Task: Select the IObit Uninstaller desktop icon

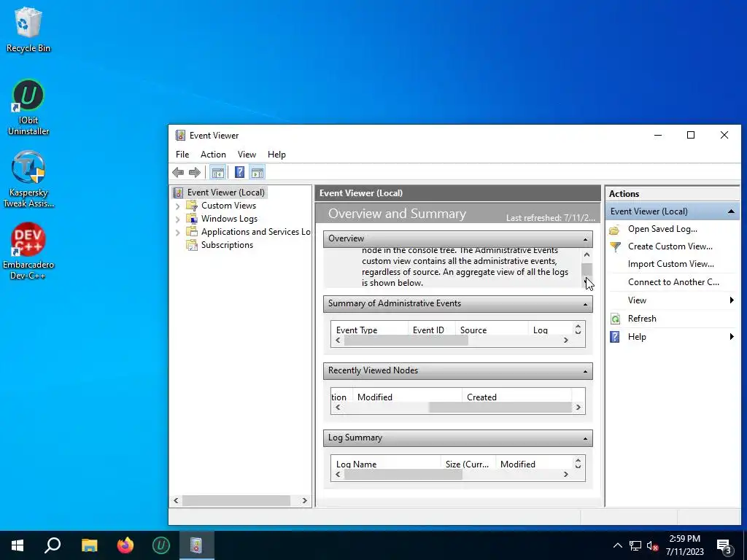Action: pos(28,108)
